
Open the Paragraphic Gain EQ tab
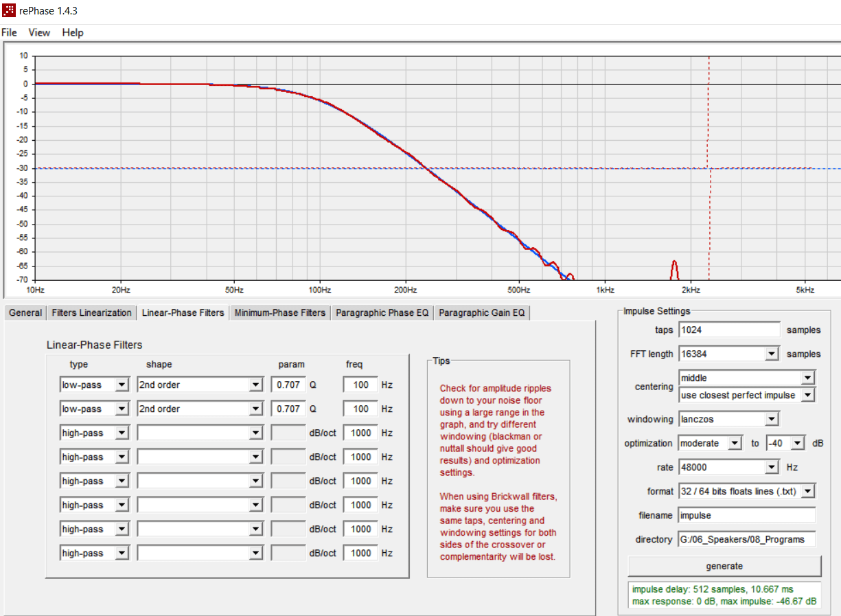pos(482,312)
